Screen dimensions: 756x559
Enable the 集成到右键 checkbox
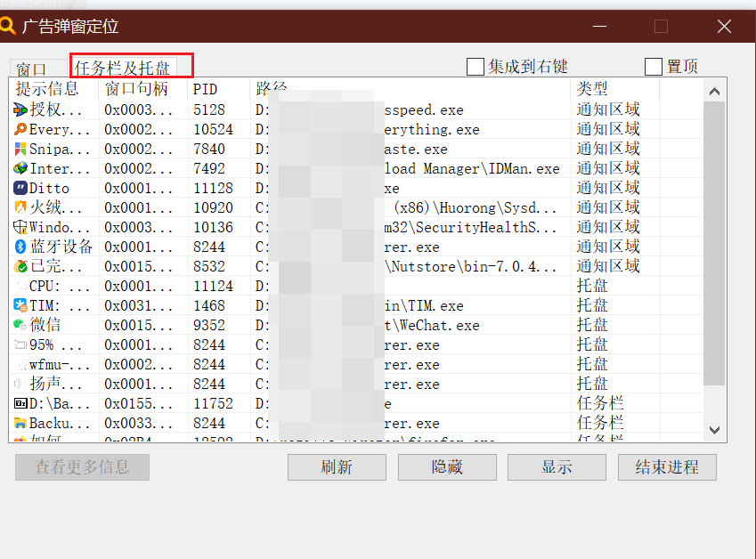tap(475, 67)
